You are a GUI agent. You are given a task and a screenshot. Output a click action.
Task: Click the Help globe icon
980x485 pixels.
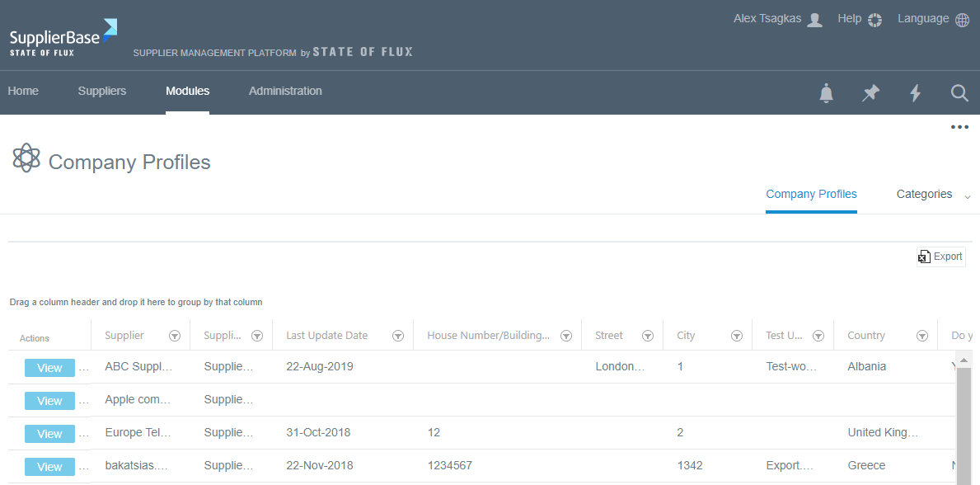pos(874,18)
